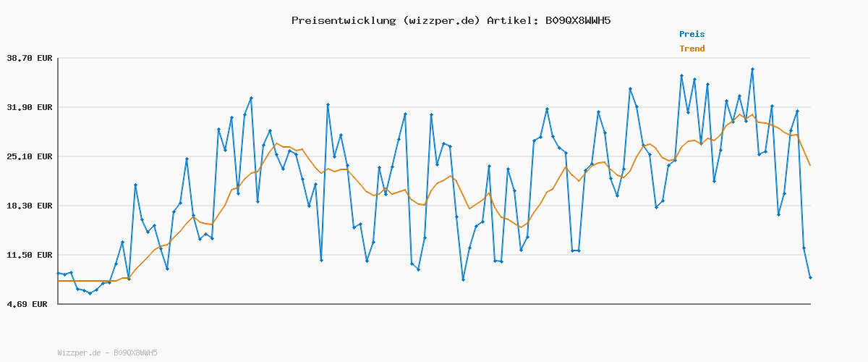Click the right end of the orange trend line
The height and width of the screenshot is (362, 868).
click(810, 166)
